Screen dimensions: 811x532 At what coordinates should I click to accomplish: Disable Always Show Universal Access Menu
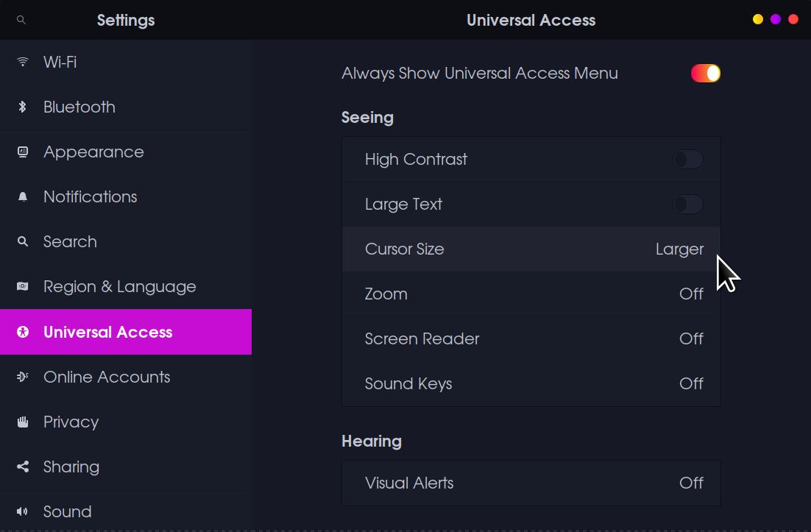click(705, 74)
